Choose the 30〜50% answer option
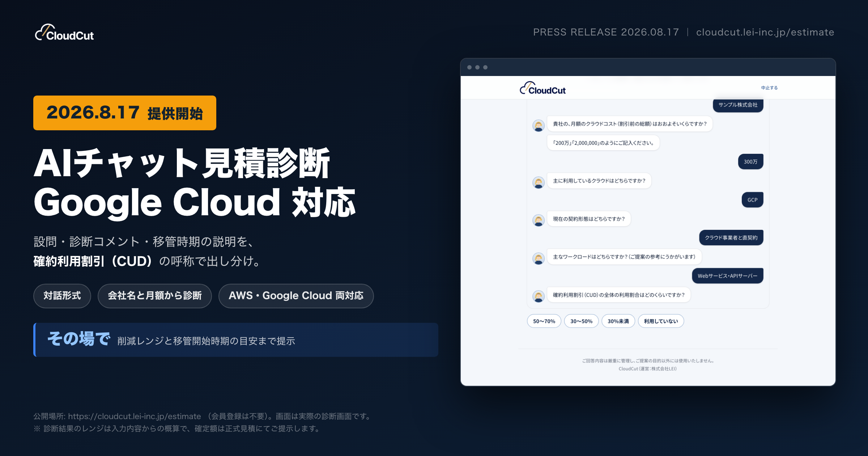This screenshot has height=456, width=868. [x=581, y=321]
